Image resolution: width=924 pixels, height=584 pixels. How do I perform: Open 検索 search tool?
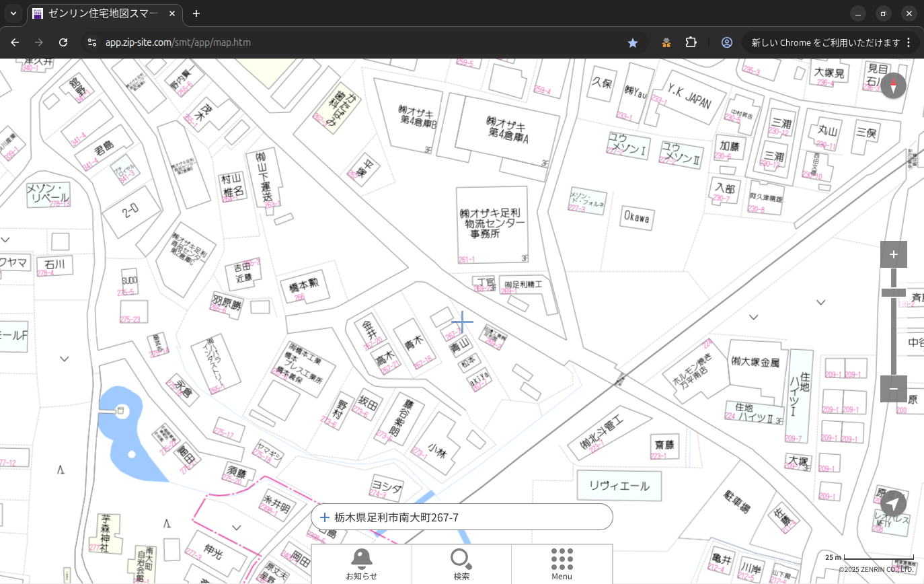(461, 564)
